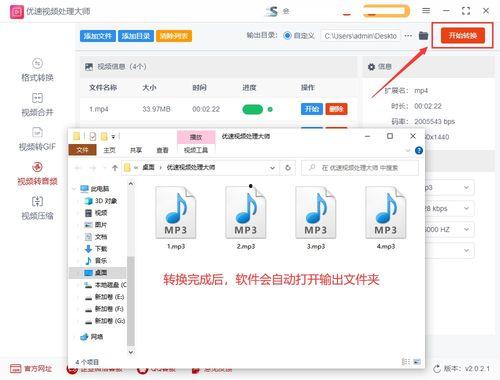
Task: Switch to the 查看 ribbon tab
Action: pos(162,150)
